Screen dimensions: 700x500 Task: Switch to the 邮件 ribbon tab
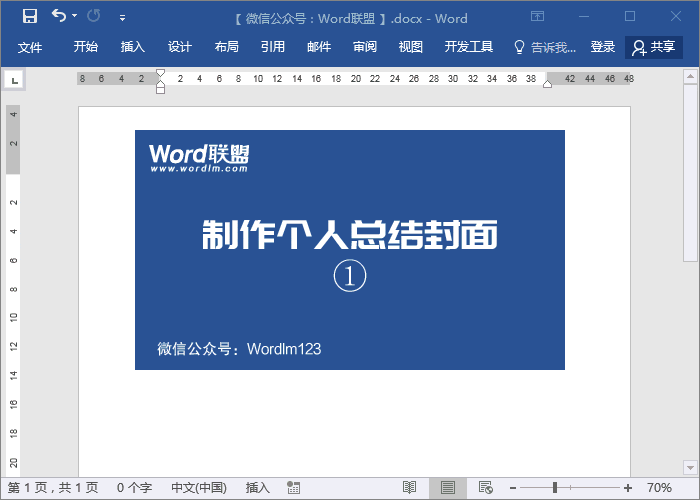pyautogui.click(x=319, y=47)
